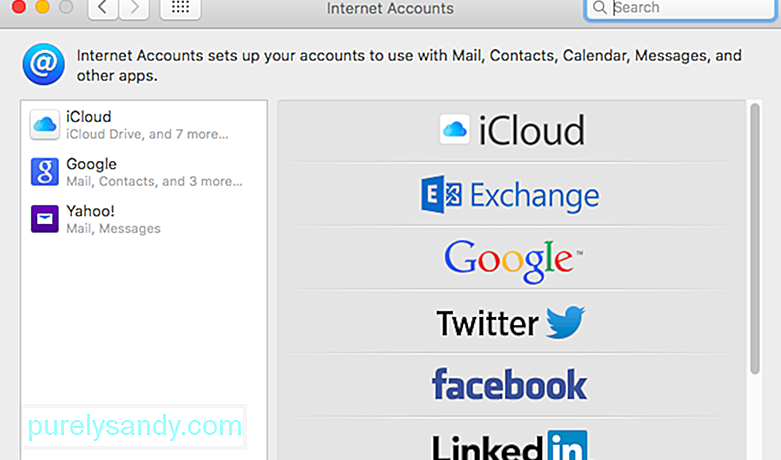Screen dimensions: 781x460
Task: Click the Internet Accounts @ icon
Action: [43, 64]
